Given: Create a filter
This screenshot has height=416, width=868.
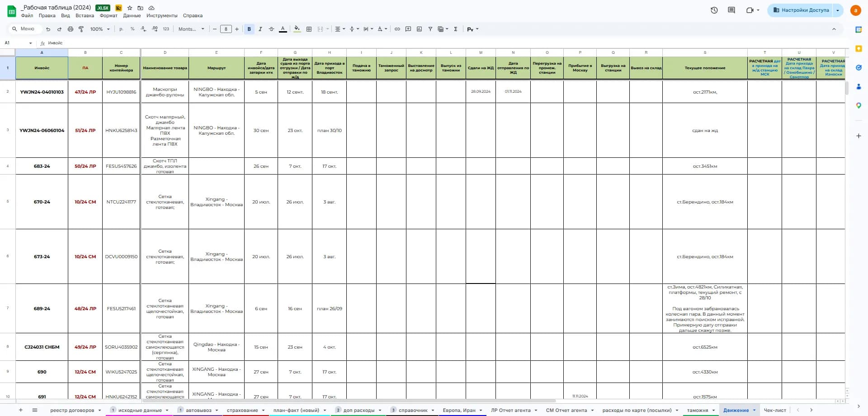Looking at the screenshot, I should (430, 29).
